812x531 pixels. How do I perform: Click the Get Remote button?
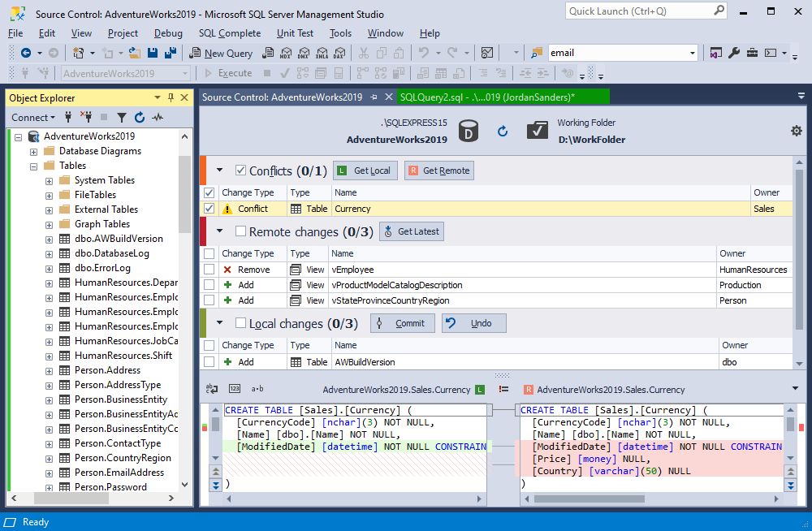(x=439, y=171)
